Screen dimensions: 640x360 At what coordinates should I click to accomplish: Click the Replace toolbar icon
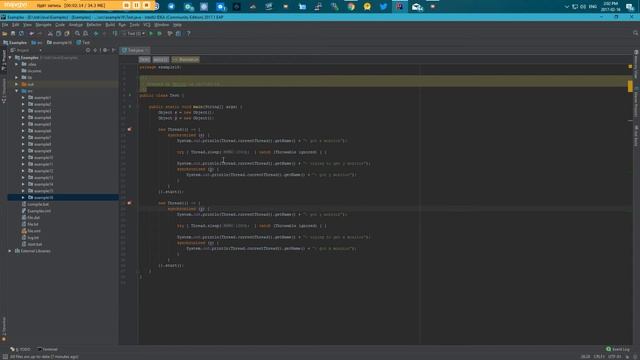85,33
